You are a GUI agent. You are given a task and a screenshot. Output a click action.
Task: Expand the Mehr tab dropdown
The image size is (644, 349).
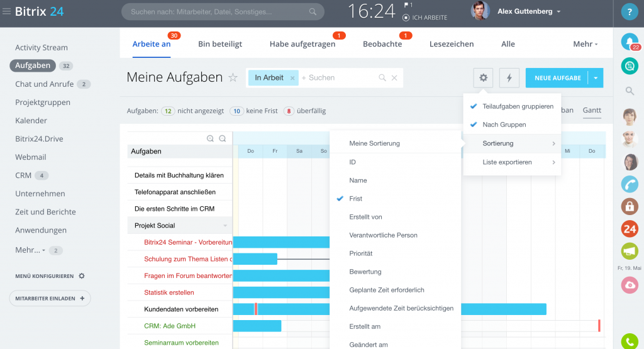586,44
